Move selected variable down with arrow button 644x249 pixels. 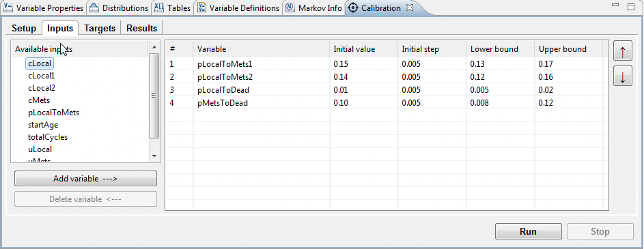(623, 76)
